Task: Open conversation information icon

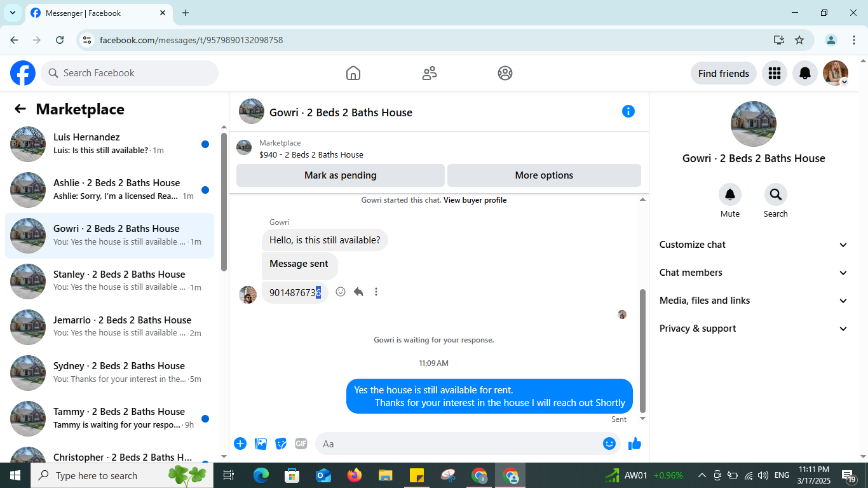Action: tap(628, 111)
